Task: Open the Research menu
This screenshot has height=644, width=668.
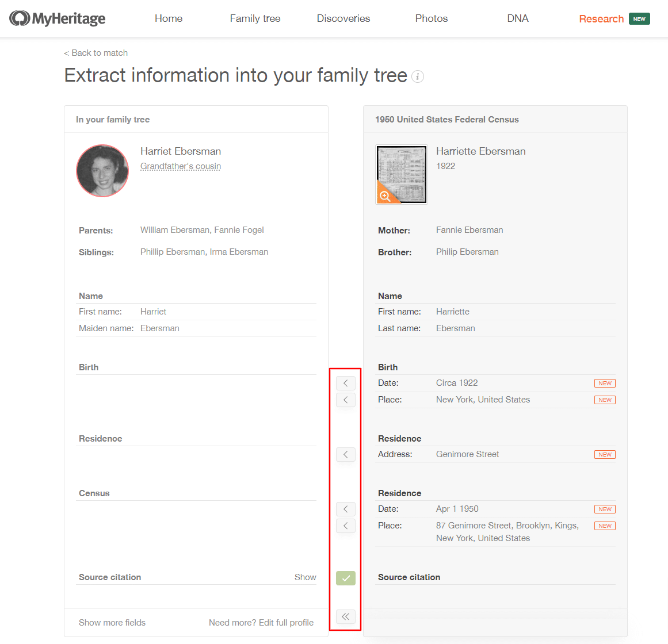Action: (601, 19)
